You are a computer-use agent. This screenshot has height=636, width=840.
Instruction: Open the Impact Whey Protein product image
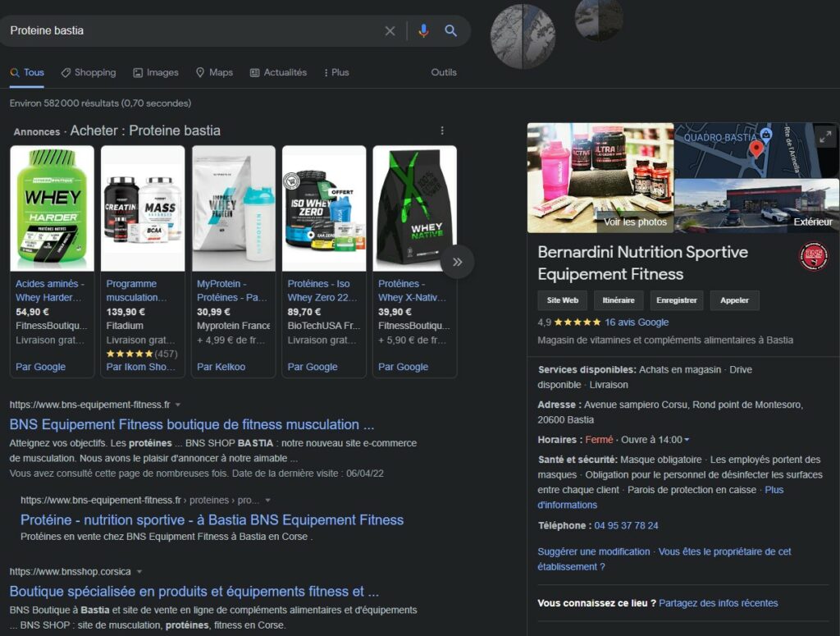[234, 208]
